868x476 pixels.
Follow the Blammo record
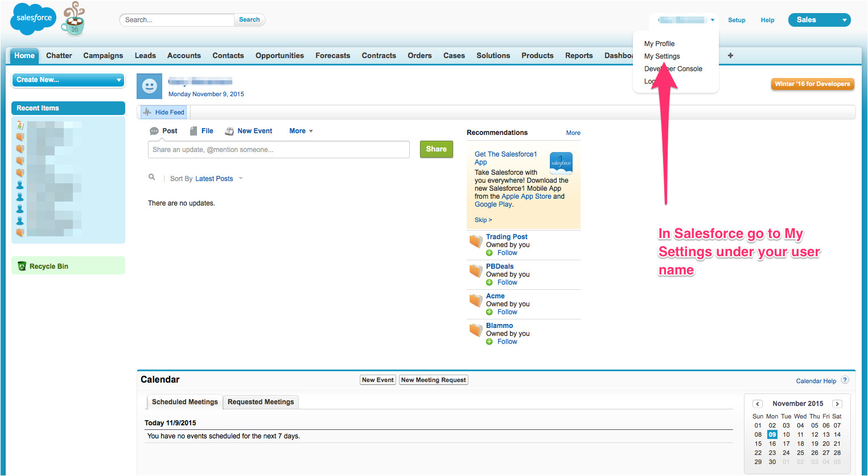(507, 342)
